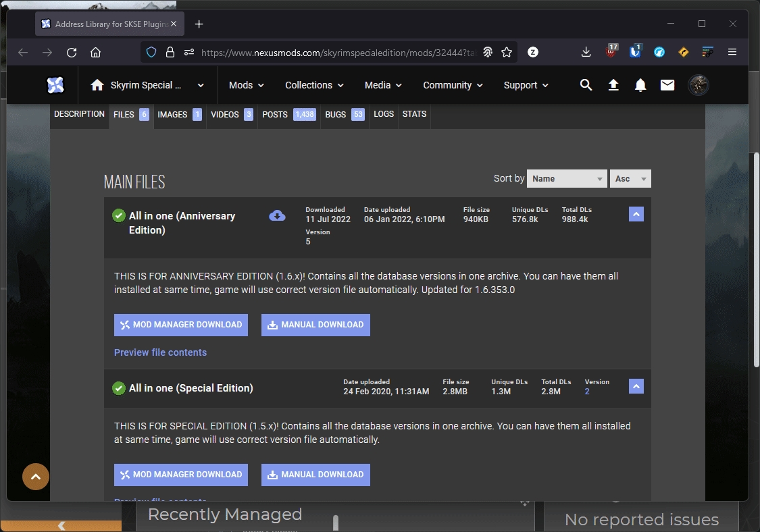Screen dimensions: 760x532
Task: Collapse the Anniversary Edition file entry
Action: 636,214
